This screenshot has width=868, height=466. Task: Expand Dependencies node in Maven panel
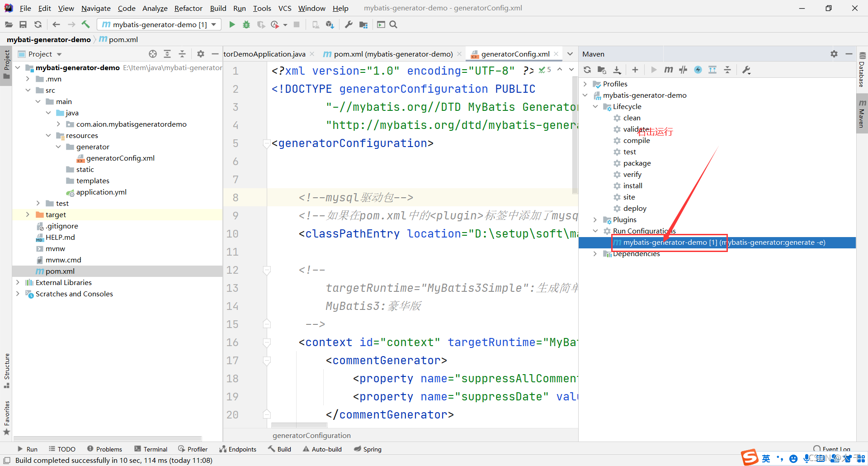point(595,253)
